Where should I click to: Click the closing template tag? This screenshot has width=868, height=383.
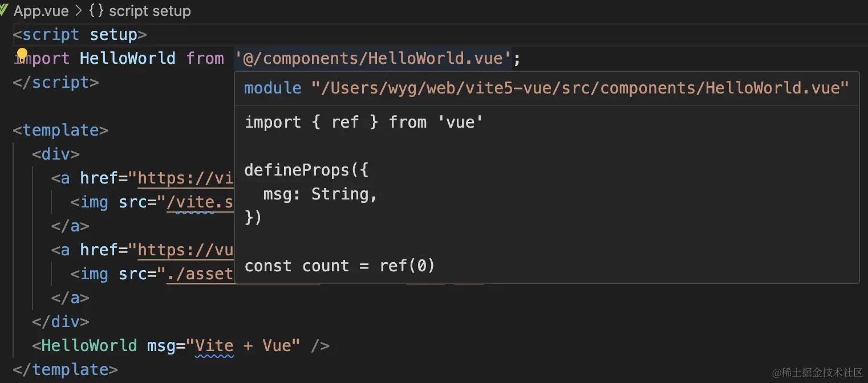coord(65,369)
